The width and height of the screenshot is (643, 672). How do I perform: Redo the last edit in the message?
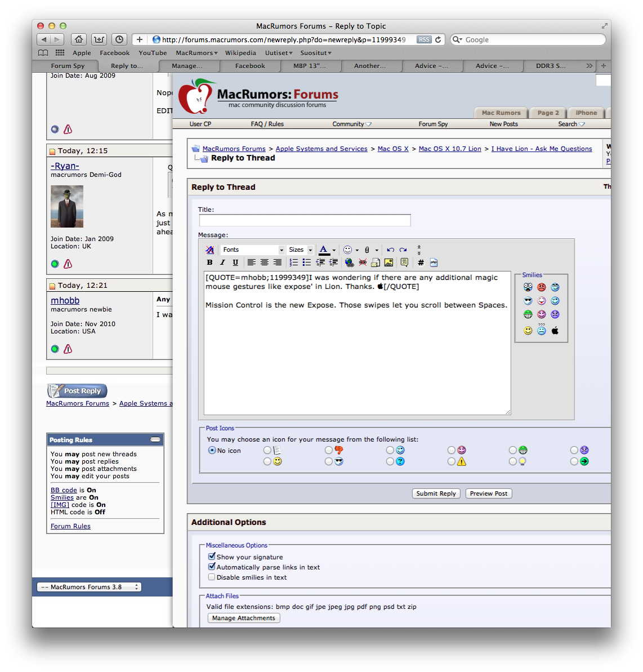pos(403,250)
